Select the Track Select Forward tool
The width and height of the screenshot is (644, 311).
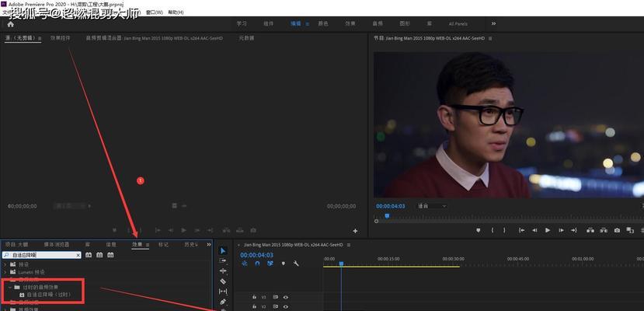pyautogui.click(x=223, y=261)
